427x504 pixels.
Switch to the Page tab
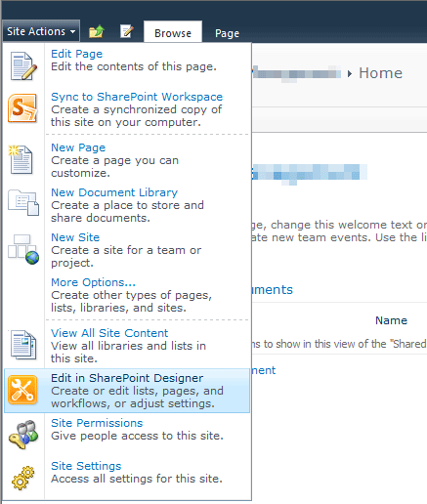(x=227, y=33)
